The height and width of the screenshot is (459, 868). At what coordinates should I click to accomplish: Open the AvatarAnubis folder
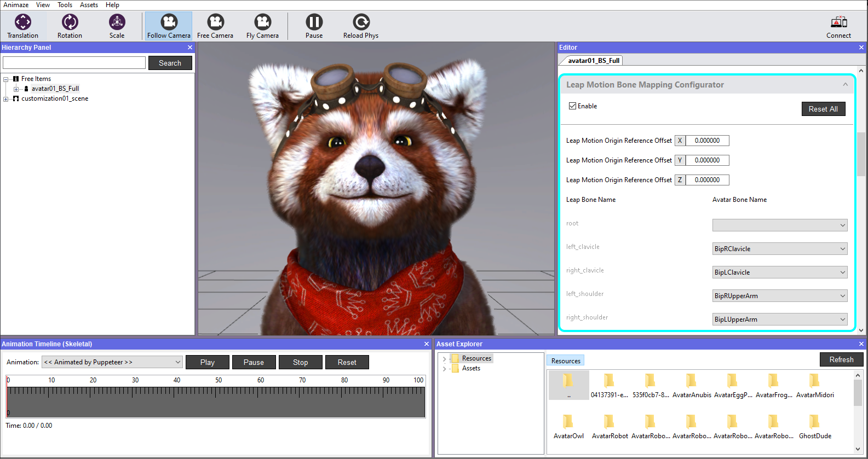tap(692, 386)
